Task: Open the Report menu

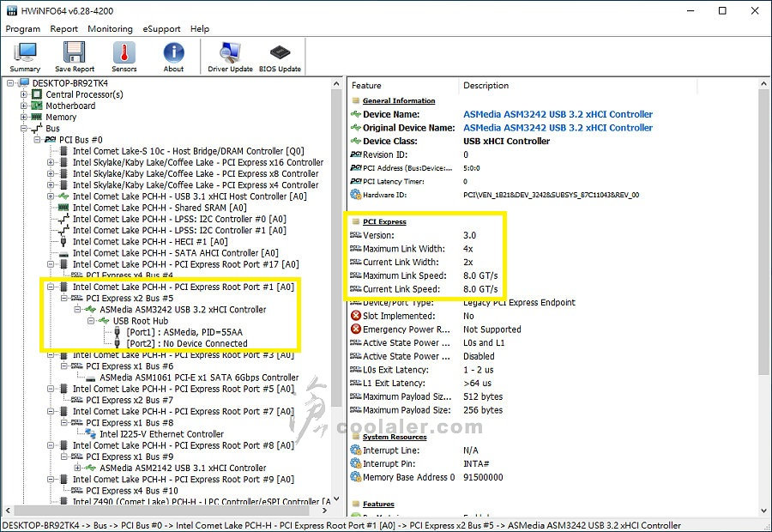Action: click(64, 28)
